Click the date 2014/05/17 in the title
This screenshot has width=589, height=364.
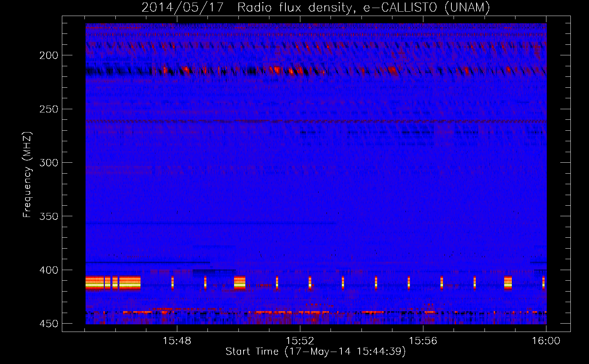pos(182,7)
